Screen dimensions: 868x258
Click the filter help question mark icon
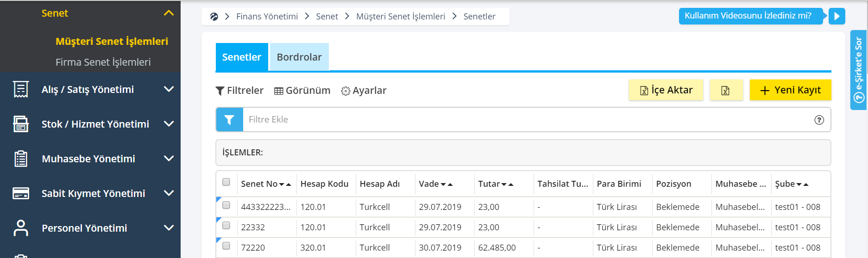[819, 120]
